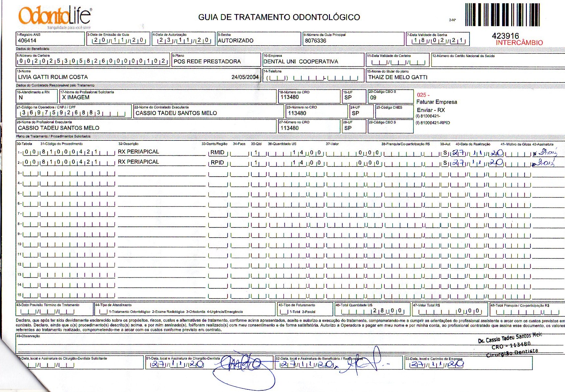Click the UF value in field 19
This screenshot has height=392, width=565.
pos(348,97)
